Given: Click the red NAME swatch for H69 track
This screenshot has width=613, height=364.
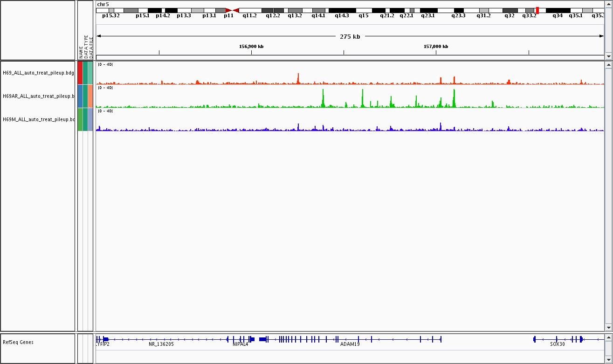Looking at the screenshot, I should pyautogui.click(x=80, y=73).
